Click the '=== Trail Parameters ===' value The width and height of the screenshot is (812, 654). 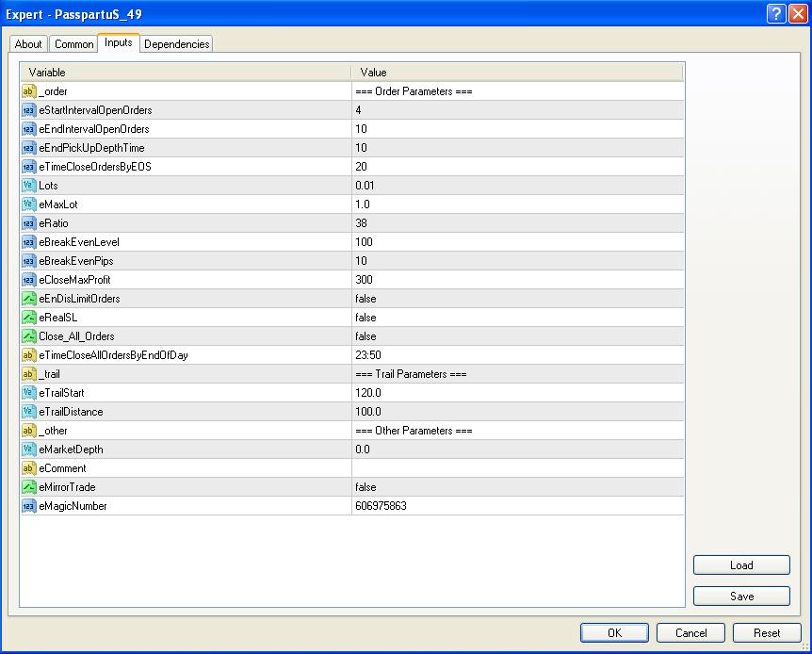411,373
